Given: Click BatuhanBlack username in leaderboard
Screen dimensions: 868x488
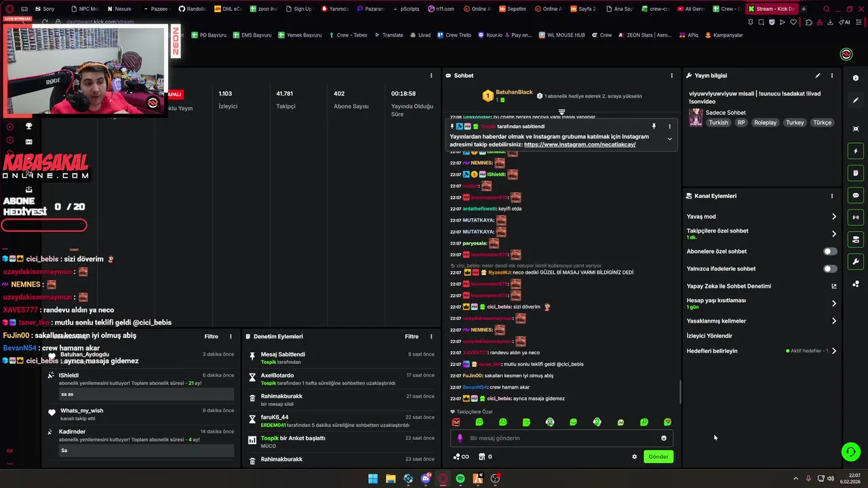Looking at the screenshot, I should [514, 92].
